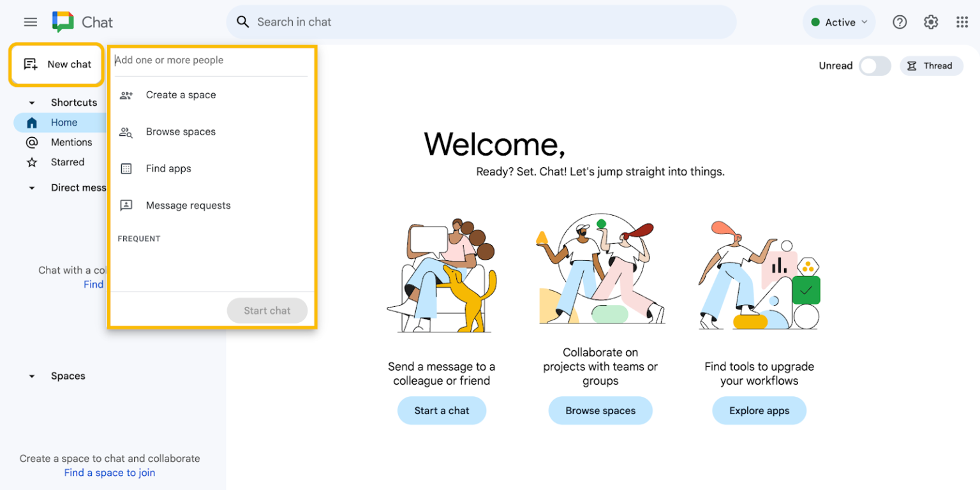Image resolution: width=980 pixels, height=490 pixels.
Task: Click the Start a chat button
Action: tap(442, 410)
